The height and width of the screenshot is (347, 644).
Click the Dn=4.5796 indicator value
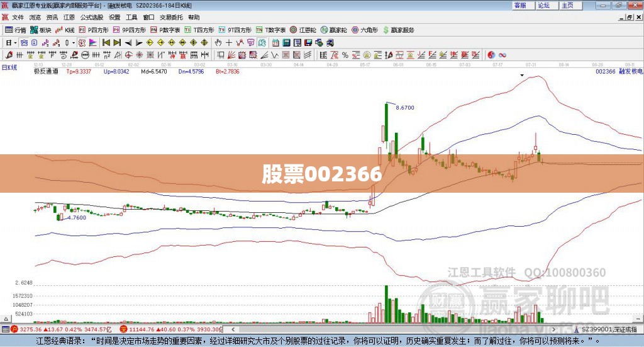tap(191, 72)
